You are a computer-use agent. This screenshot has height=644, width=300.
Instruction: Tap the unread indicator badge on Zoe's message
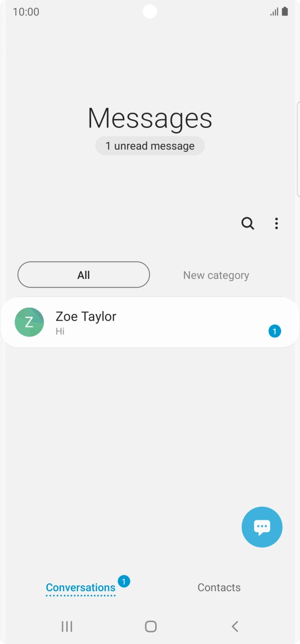[x=274, y=331]
